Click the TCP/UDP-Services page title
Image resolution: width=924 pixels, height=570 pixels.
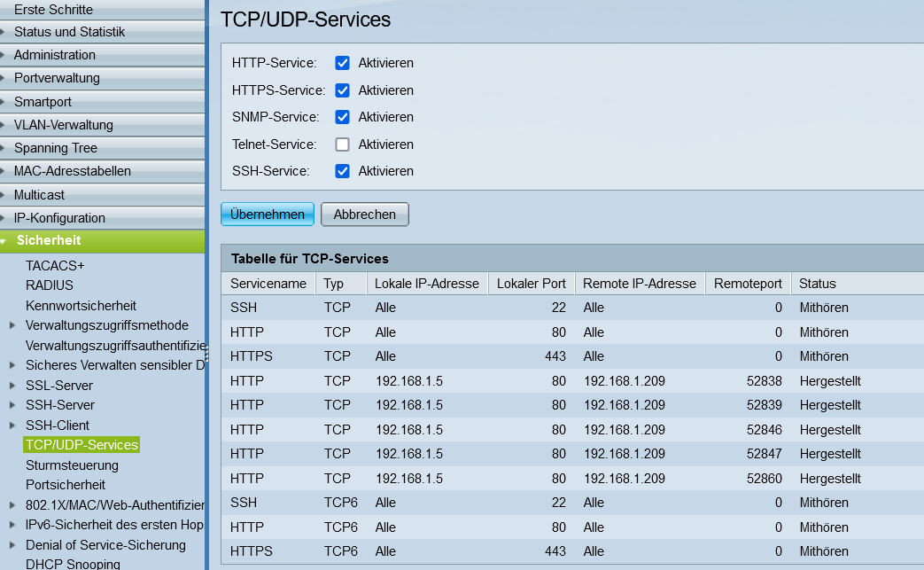(x=306, y=20)
